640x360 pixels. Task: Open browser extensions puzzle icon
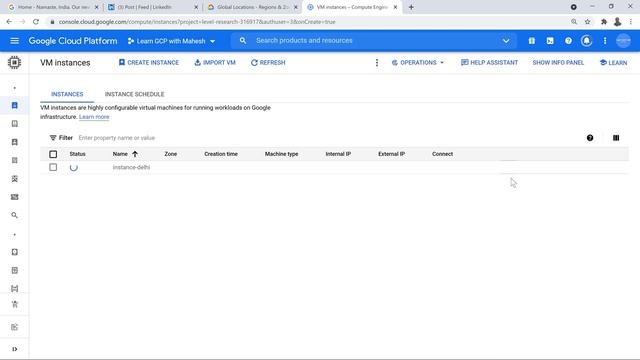604,22
